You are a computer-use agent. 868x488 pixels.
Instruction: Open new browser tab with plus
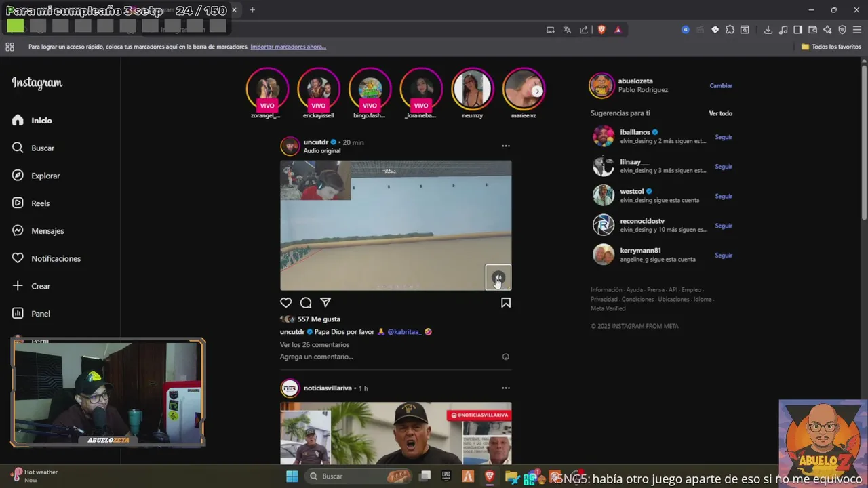pos(252,10)
